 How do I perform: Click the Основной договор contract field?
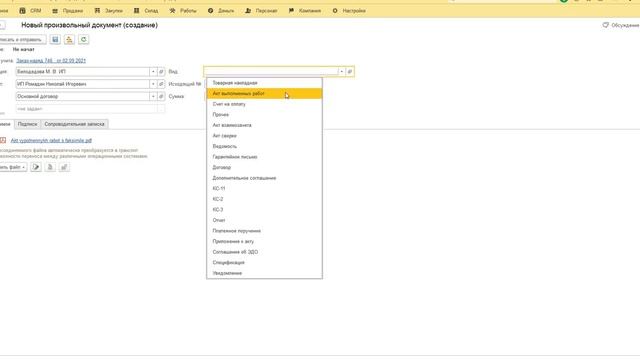click(x=83, y=96)
